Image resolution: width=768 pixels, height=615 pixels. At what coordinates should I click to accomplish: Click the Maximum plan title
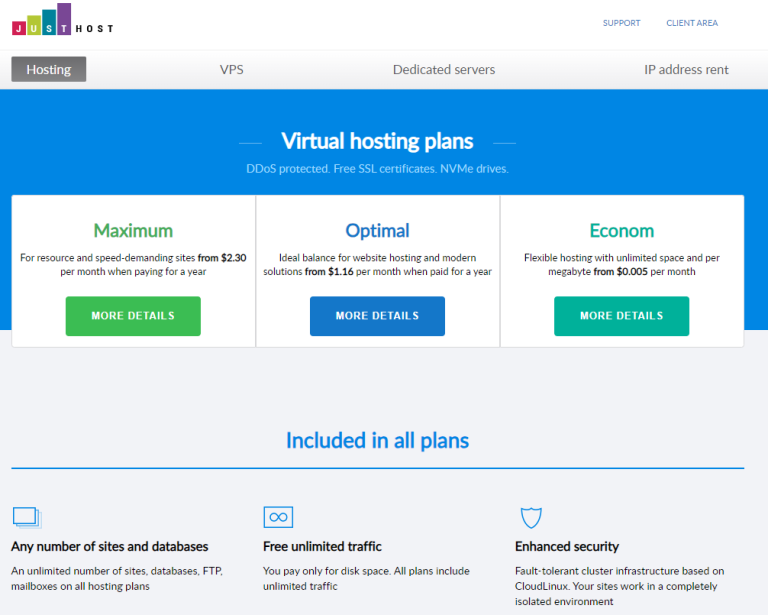133,231
